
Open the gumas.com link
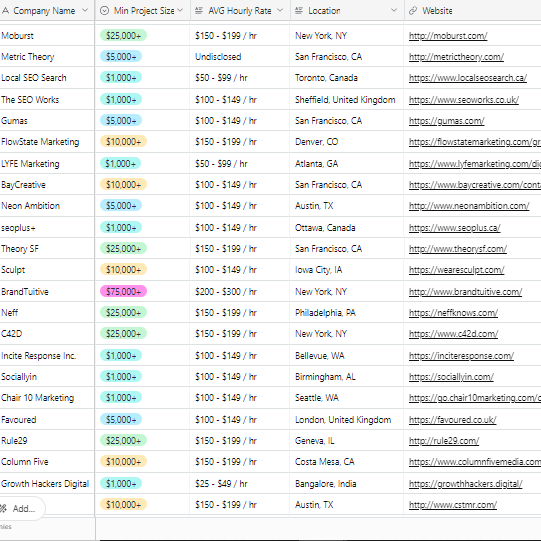click(x=446, y=121)
